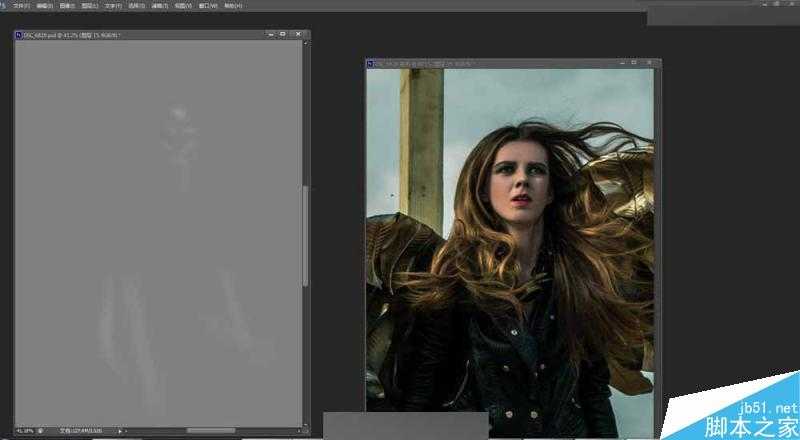Maximize the gray document window

click(x=283, y=35)
